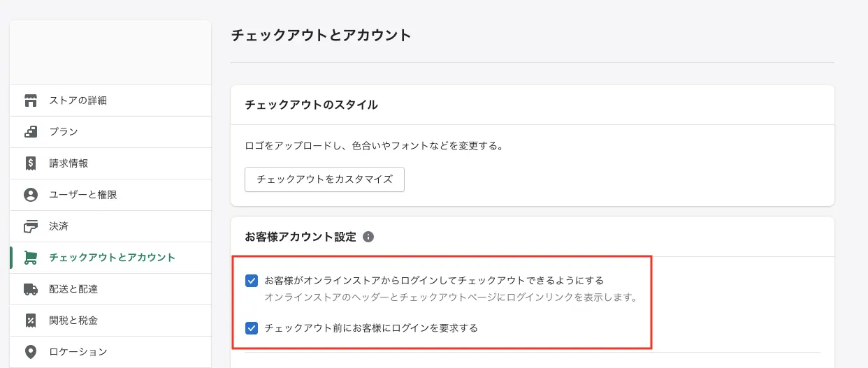Image resolution: width=868 pixels, height=368 pixels.
Task: Open 請求情報 in the settings sidebar
Action: coord(68,163)
